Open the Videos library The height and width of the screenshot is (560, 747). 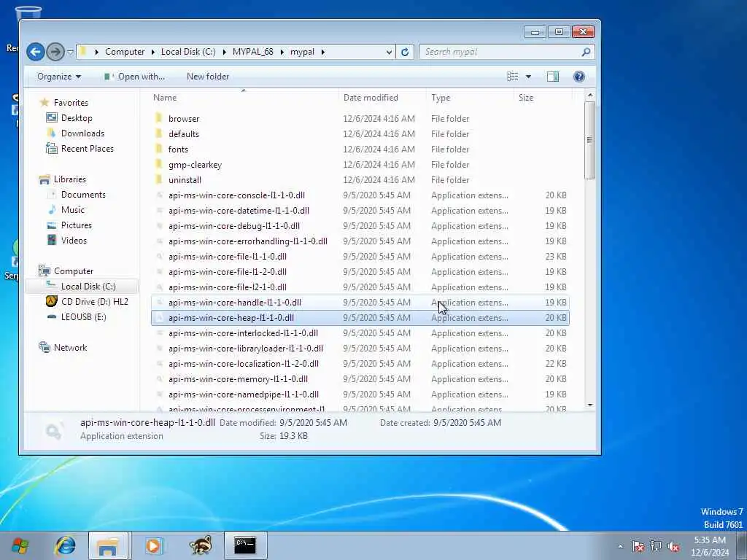[74, 241]
